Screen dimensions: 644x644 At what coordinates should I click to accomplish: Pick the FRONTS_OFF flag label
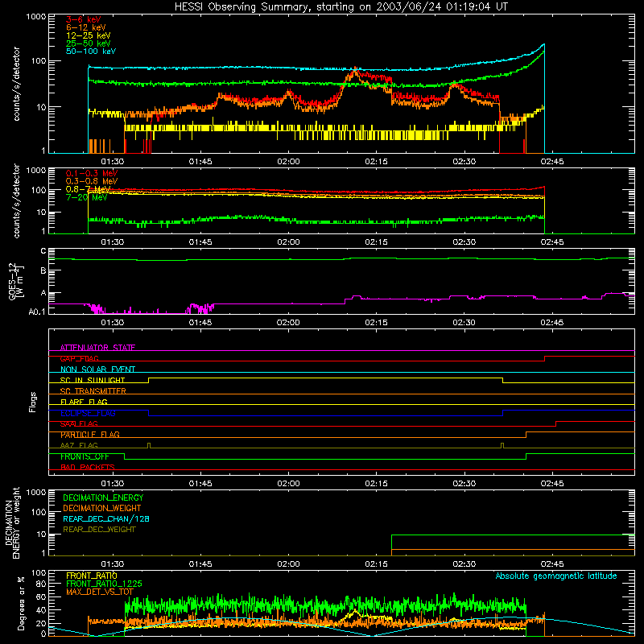click(x=85, y=456)
